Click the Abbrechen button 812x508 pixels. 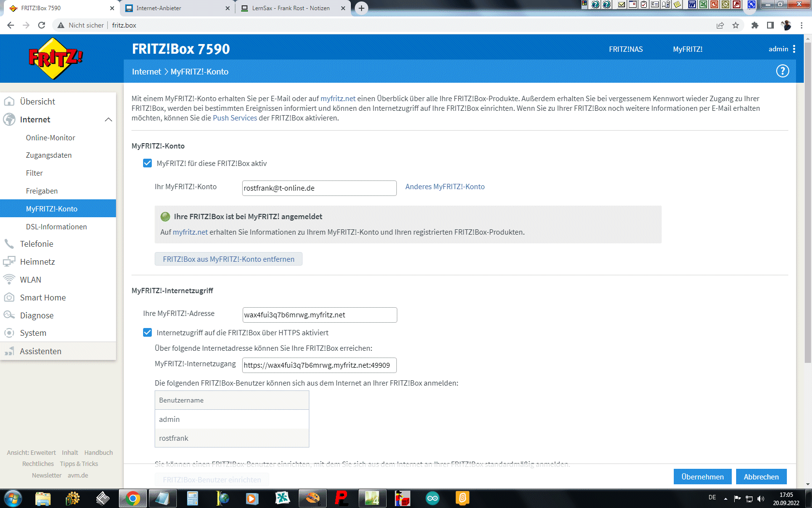761,477
